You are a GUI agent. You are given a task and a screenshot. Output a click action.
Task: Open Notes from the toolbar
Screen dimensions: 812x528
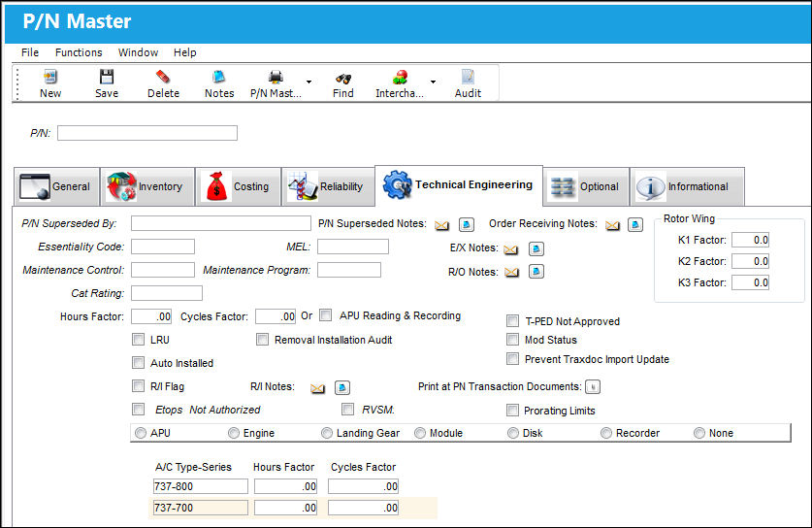click(x=219, y=77)
